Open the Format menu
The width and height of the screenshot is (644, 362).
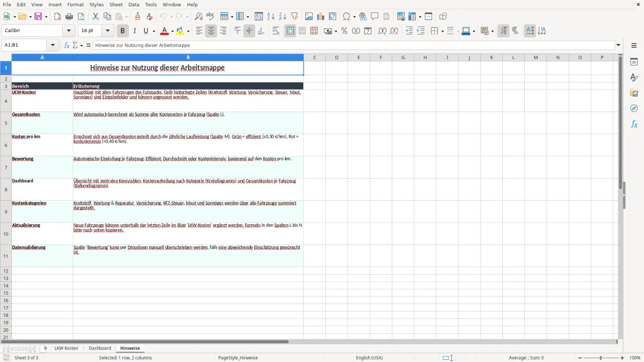click(x=75, y=4)
